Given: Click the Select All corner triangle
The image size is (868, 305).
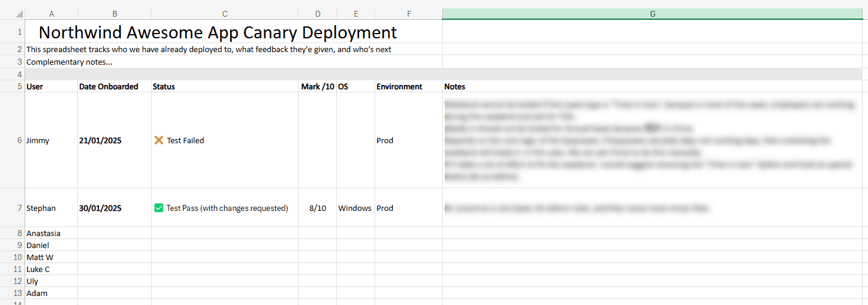Looking at the screenshot, I should pos(19,14).
